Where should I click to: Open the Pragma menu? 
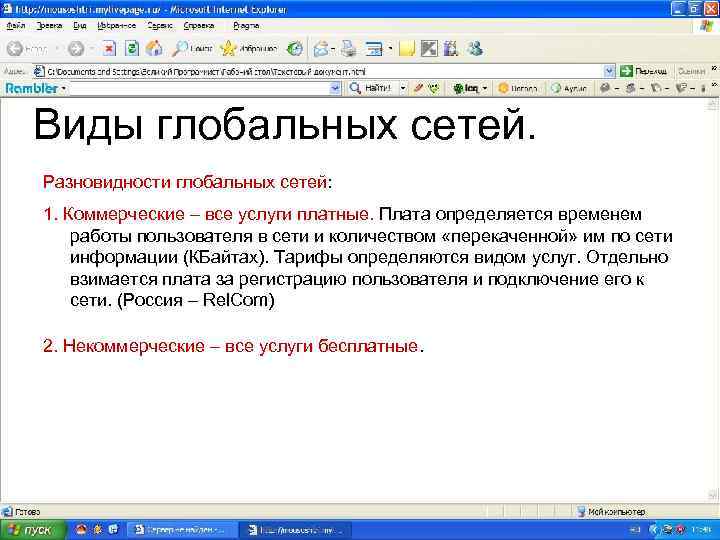pos(246,26)
